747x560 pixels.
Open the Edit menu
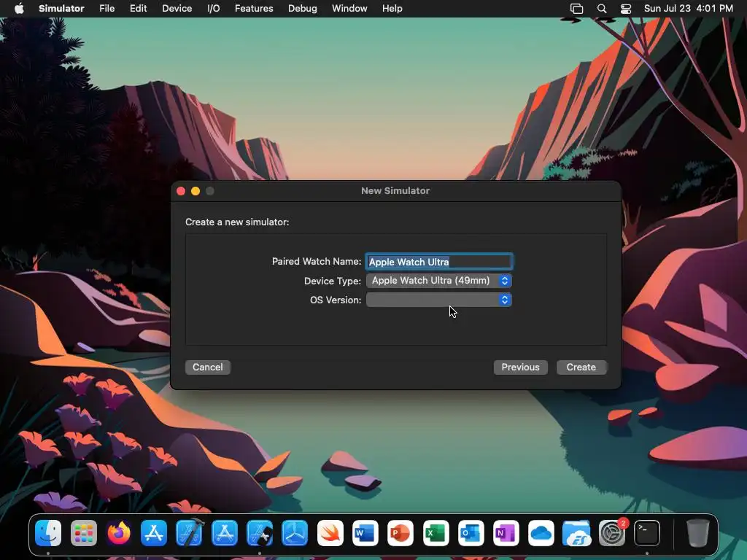[138, 9]
